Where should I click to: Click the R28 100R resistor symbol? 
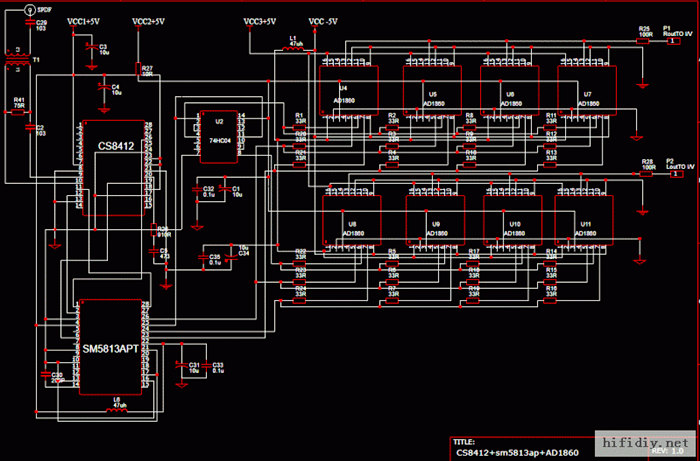pos(646,174)
